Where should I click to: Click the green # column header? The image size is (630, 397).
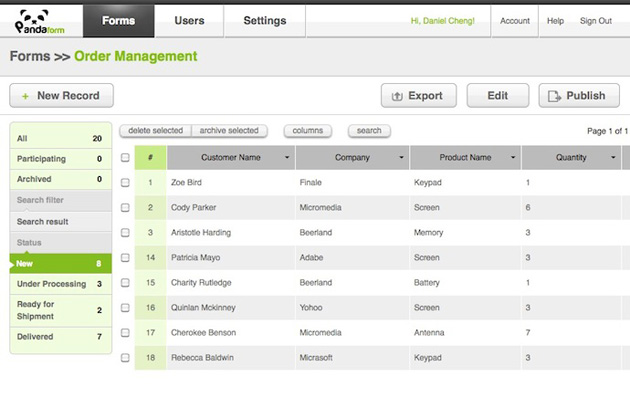pos(150,158)
